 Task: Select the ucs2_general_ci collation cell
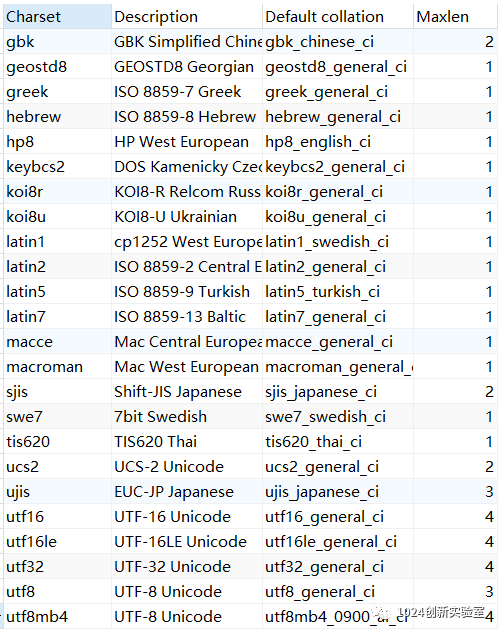[338, 467]
